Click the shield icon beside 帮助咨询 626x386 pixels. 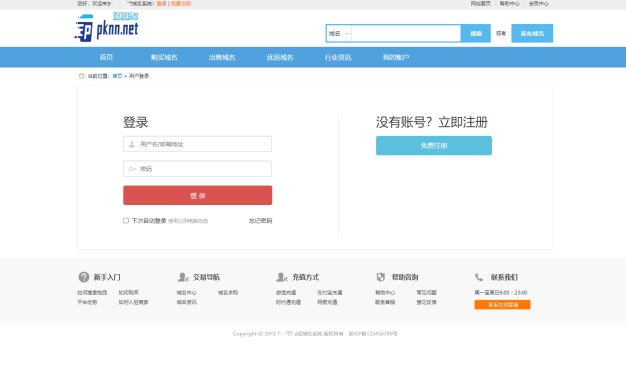point(381,277)
